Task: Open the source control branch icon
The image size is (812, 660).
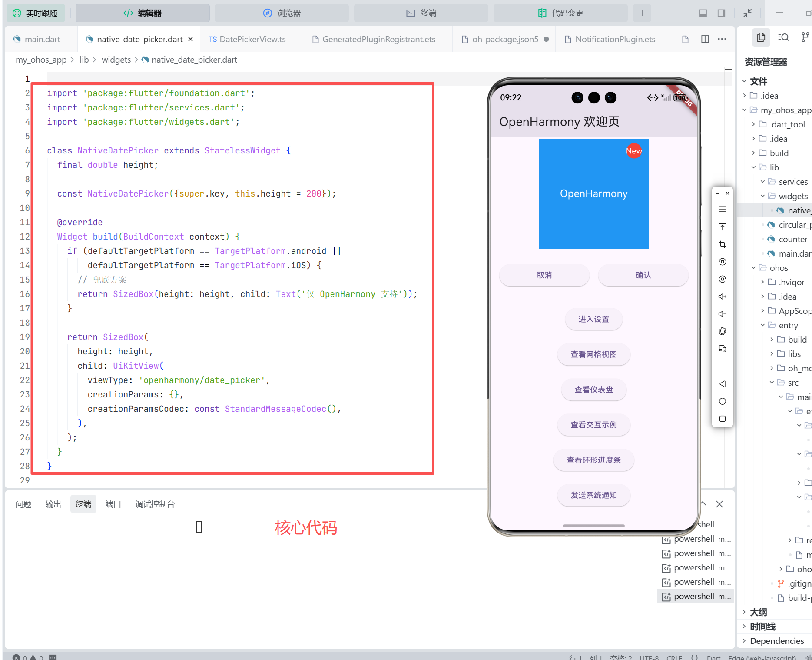Action: tap(805, 37)
